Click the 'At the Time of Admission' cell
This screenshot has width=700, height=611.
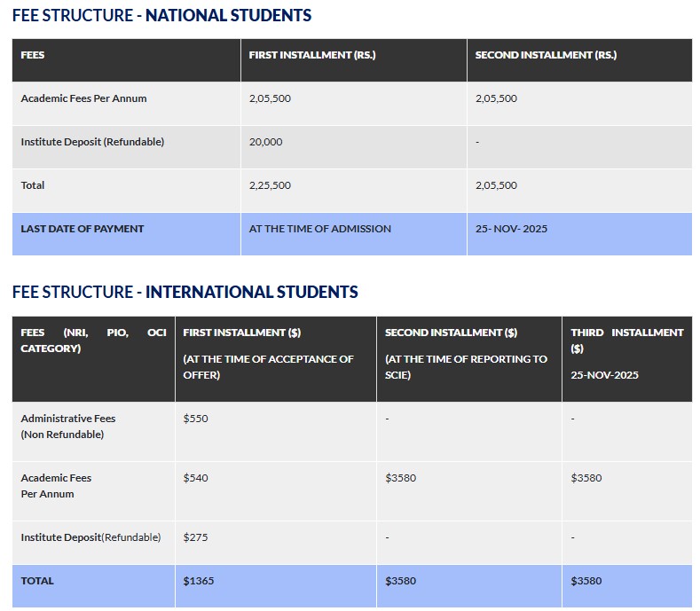tap(319, 229)
